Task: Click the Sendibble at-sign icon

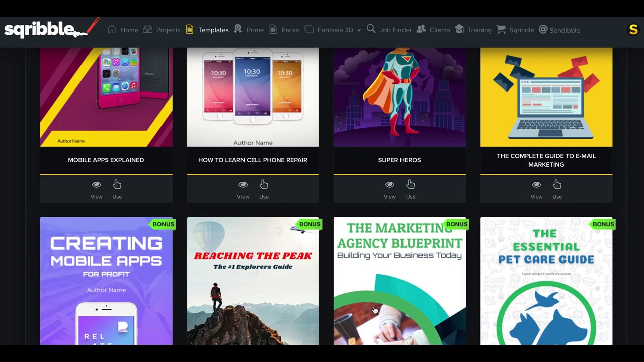Action: pos(543,29)
